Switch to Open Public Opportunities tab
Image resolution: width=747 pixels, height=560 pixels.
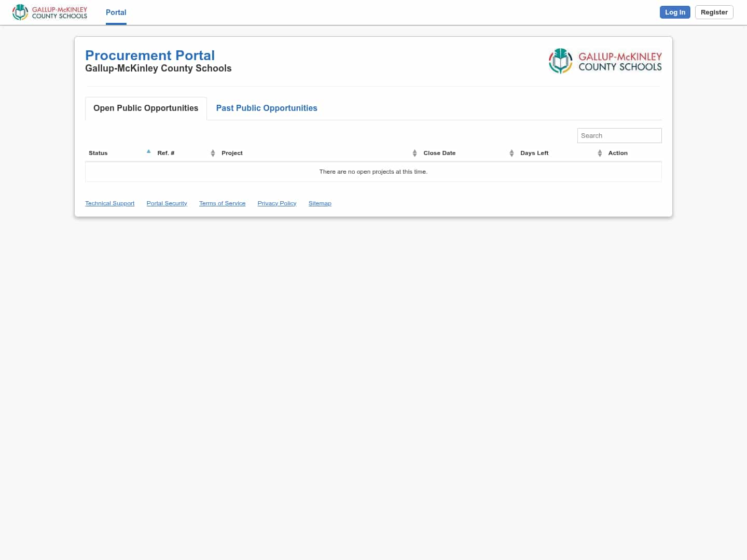(x=146, y=108)
